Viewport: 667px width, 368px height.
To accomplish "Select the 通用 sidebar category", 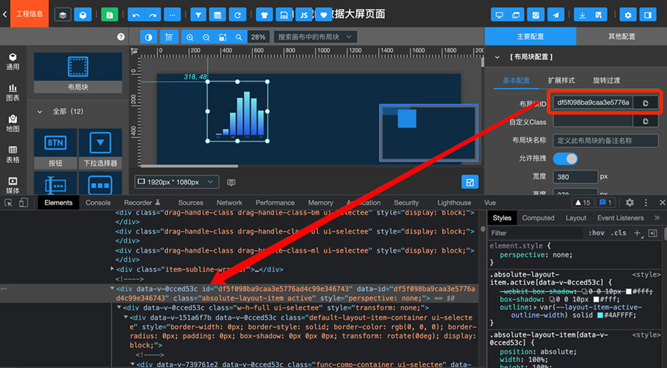I will [x=13, y=62].
